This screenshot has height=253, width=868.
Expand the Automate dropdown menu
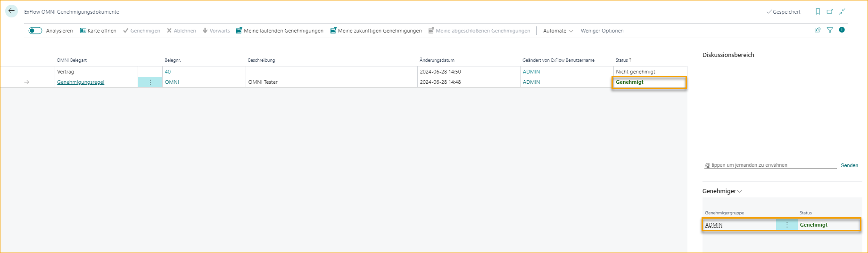coord(558,31)
